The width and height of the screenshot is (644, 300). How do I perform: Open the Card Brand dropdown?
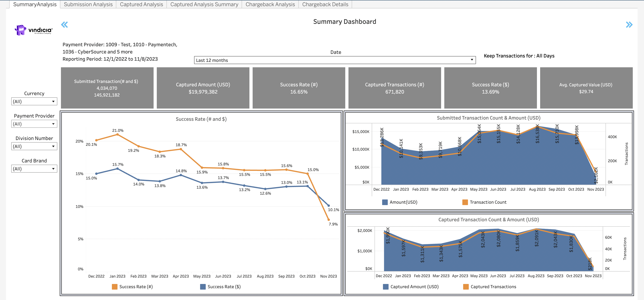click(x=34, y=169)
